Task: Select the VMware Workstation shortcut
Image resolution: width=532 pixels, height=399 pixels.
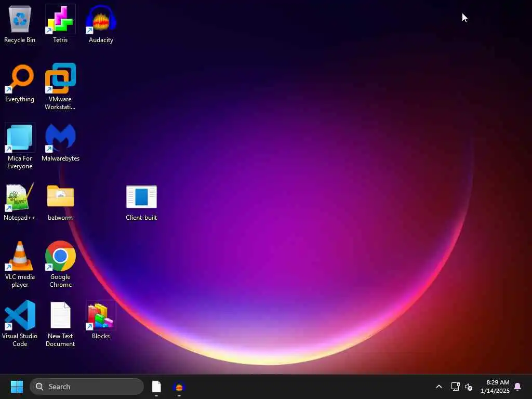Action: [x=60, y=87]
